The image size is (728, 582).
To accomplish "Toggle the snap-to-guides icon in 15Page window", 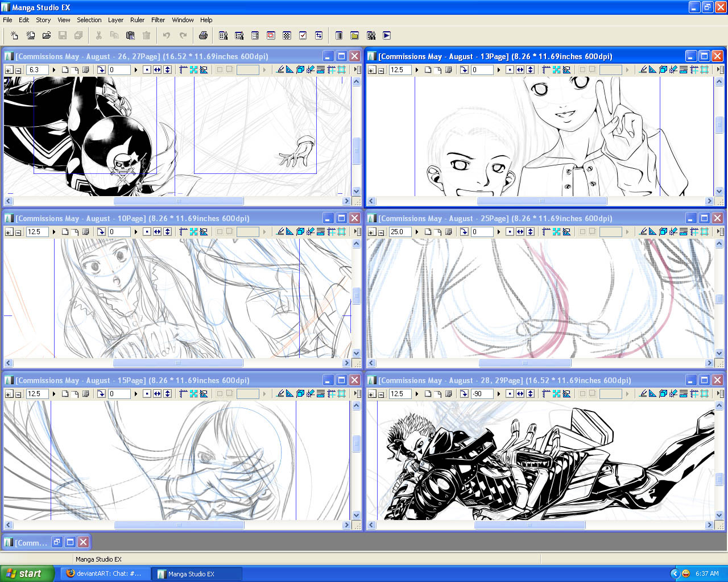I will click(331, 394).
